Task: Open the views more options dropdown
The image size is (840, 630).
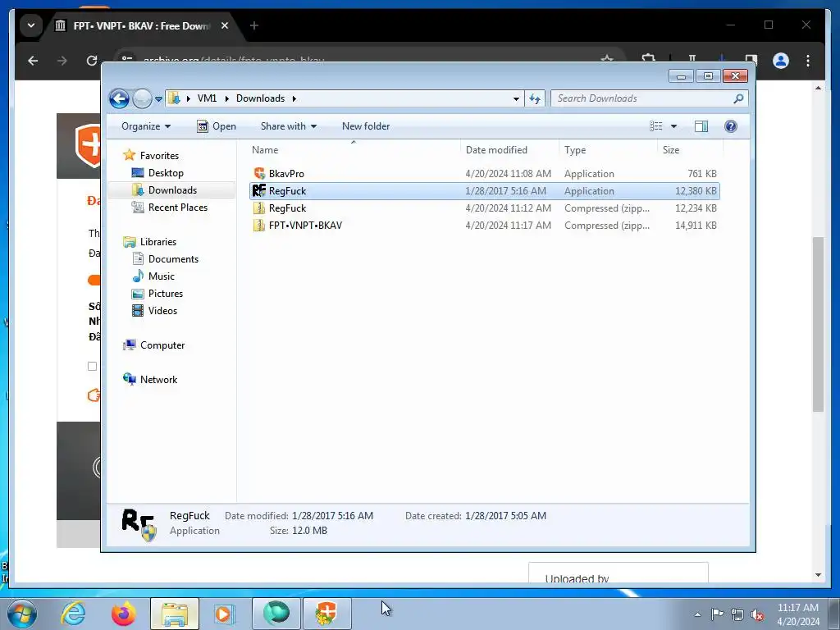Action: point(674,126)
